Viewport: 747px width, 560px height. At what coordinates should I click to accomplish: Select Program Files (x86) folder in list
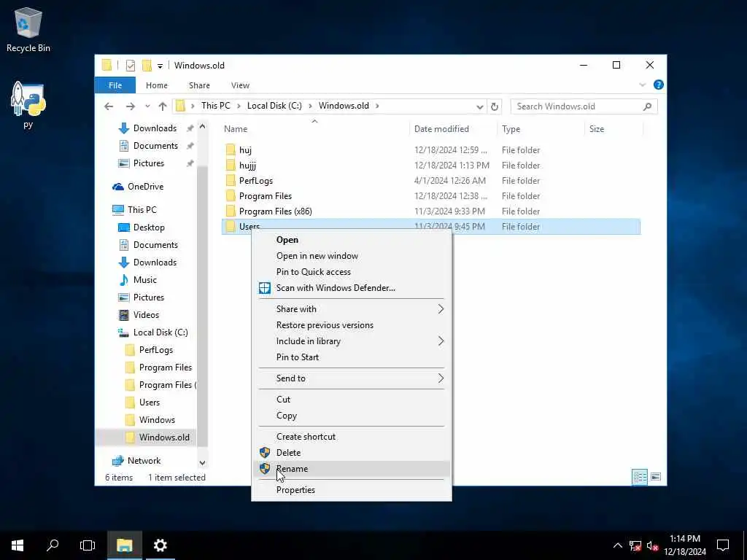coord(431,211)
